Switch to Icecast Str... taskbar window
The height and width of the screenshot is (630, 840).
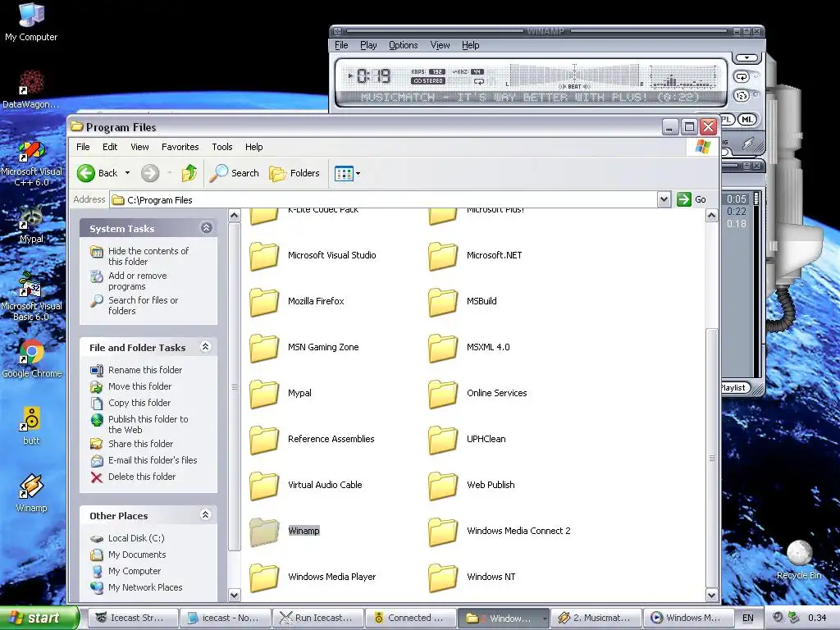pyautogui.click(x=132, y=619)
